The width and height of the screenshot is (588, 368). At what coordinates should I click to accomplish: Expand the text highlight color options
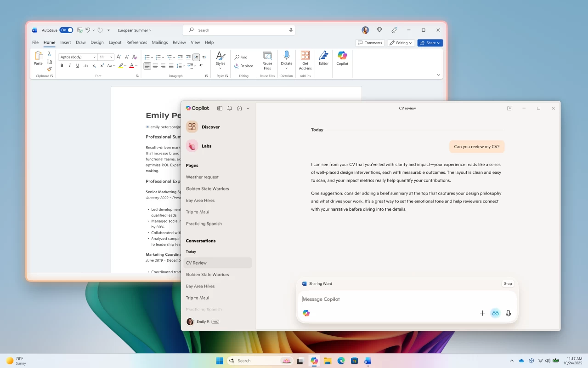click(125, 66)
